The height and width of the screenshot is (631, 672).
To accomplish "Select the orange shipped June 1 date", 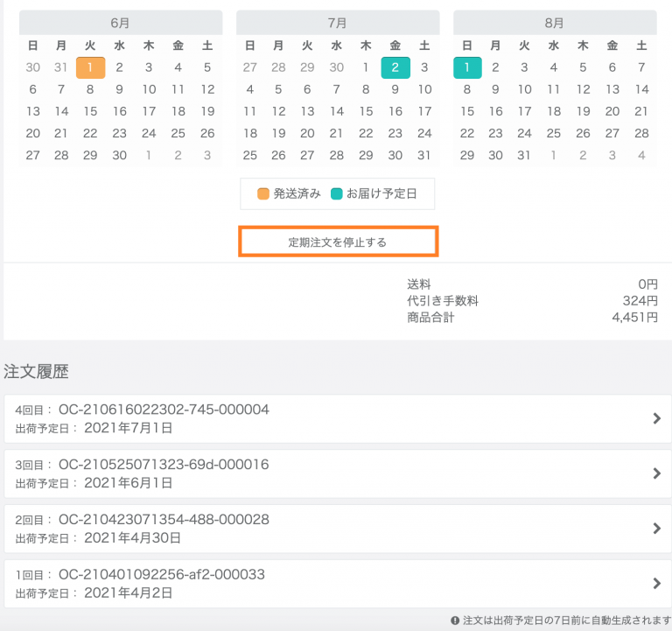I will (91, 67).
